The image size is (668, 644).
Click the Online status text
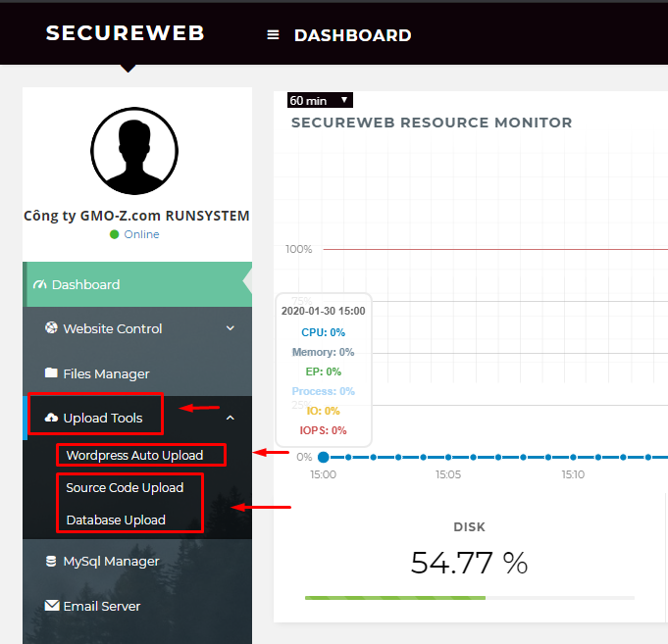pos(141,234)
